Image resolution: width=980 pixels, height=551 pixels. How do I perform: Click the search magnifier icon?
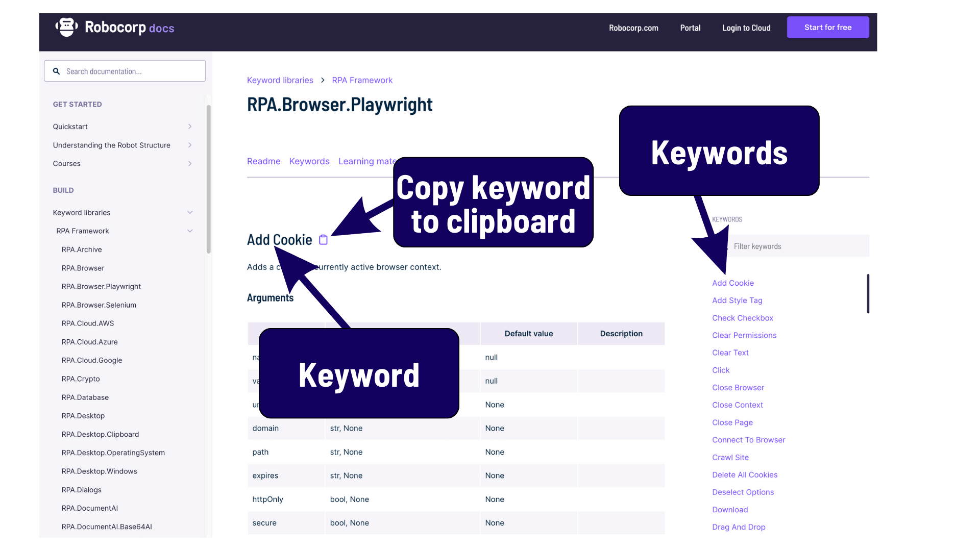pyautogui.click(x=57, y=71)
